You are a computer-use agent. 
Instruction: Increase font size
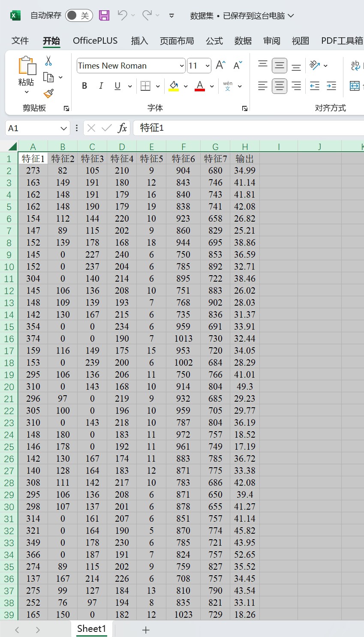tap(221, 65)
